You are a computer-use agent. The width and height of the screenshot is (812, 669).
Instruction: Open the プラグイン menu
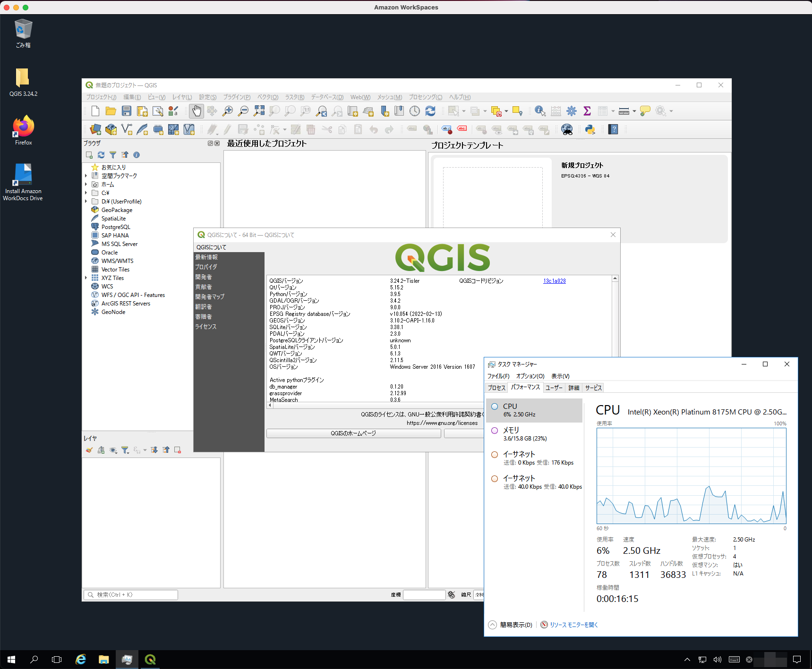[236, 97]
